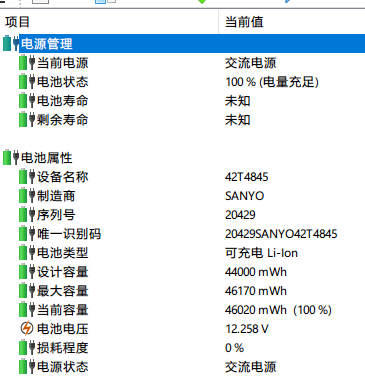
Task: Click the value 44000 mWh
Action: 256,272
